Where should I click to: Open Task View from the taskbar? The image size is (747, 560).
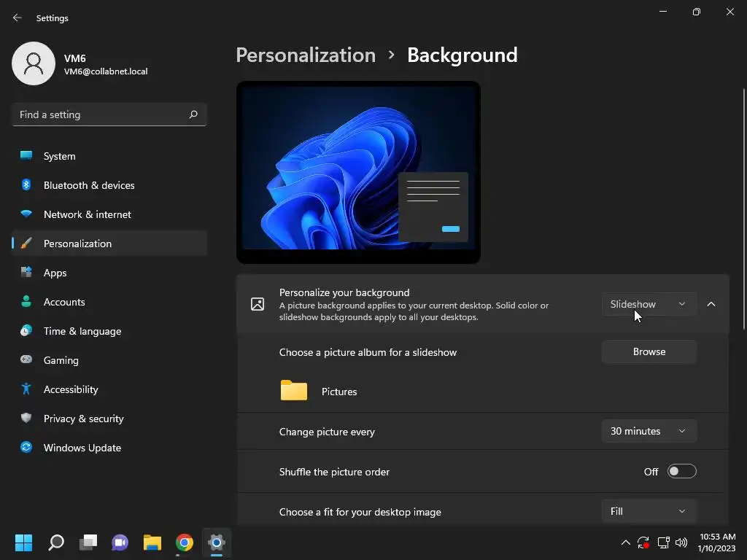88,542
